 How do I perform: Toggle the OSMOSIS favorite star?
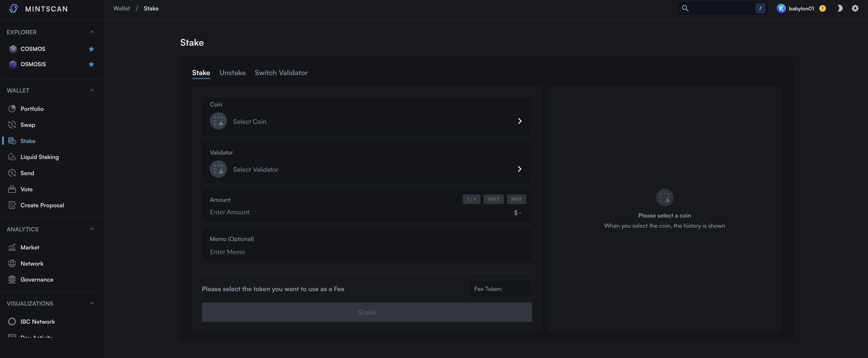(x=91, y=64)
